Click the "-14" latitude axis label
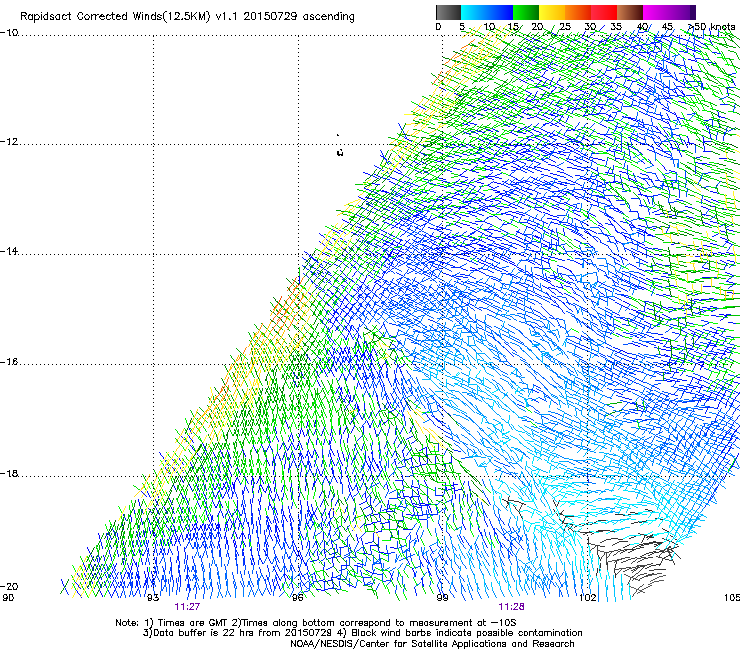Screen dimensions: 740x650 9,251
